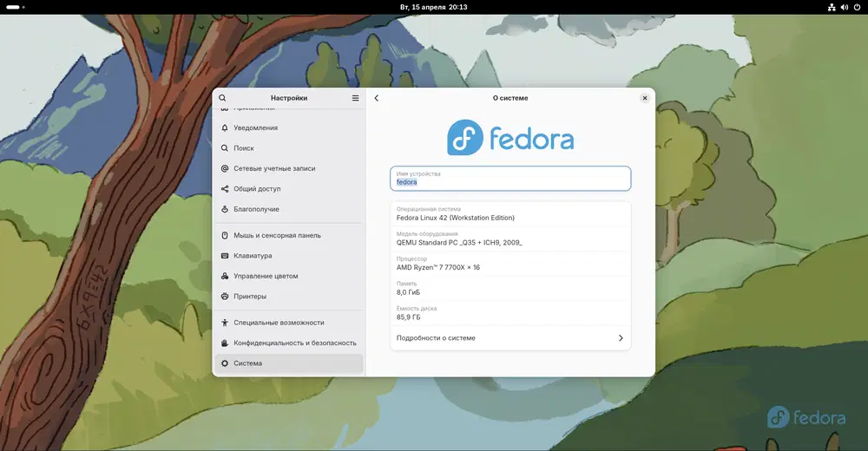Screen dimensions: 868x451
Task: Open the Поиск settings page
Action: point(289,148)
